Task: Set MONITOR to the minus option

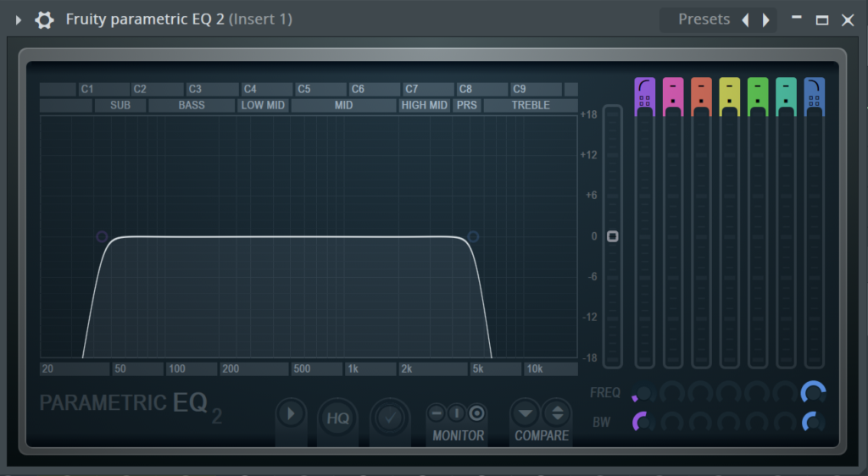Action: tap(437, 413)
